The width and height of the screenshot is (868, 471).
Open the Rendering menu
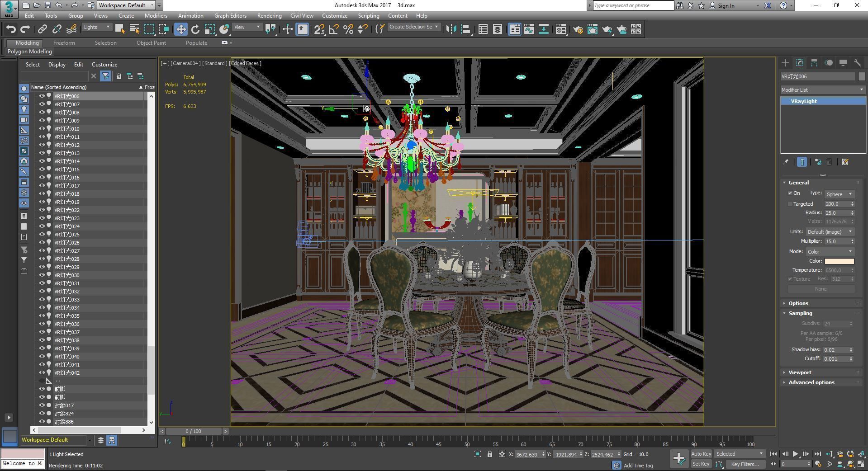tap(269, 16)
